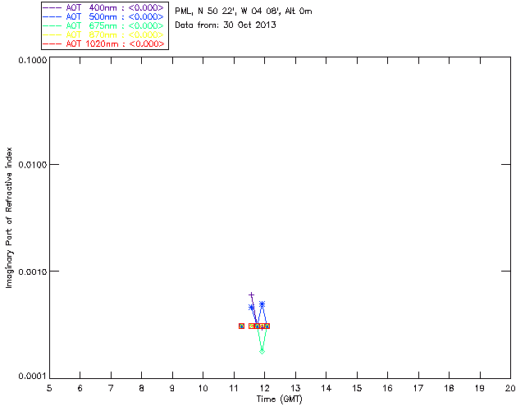The height and width of the screenshot is (420, 525).
Task: Click the green dashed line sample in legend
Action: [x=52, y=25]
